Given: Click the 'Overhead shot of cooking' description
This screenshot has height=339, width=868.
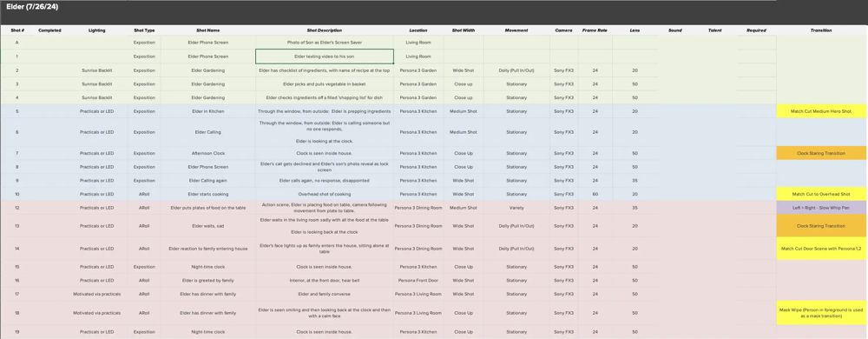Looking at the screenshot, I should 325,195.
